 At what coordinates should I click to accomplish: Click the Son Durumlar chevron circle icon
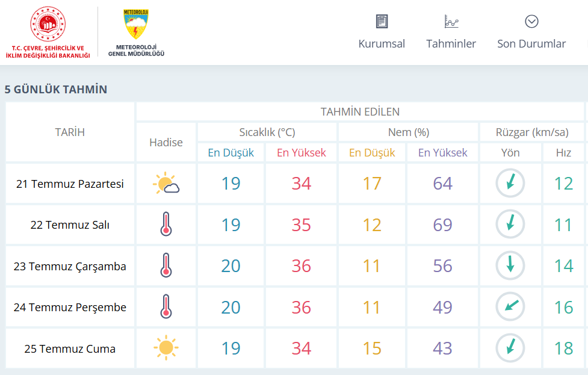[531, 22]
